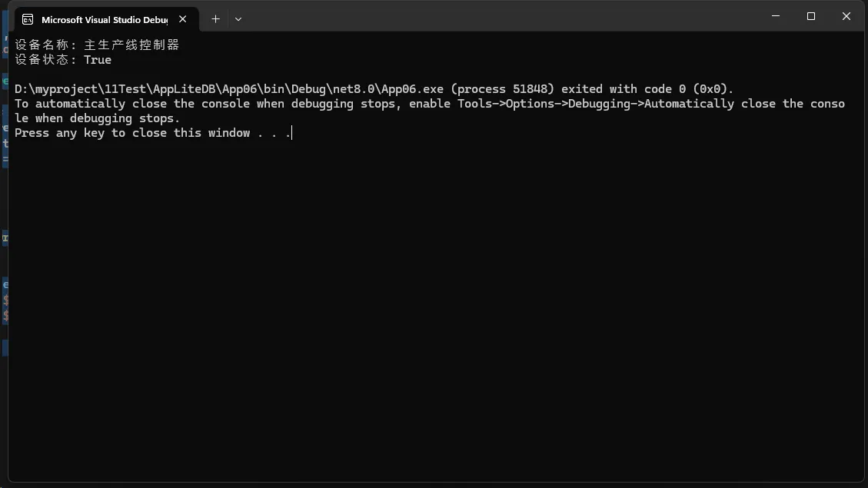Maximize the terminal window

point(810,16)
